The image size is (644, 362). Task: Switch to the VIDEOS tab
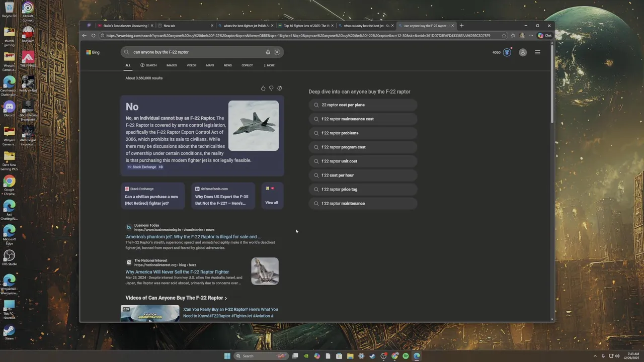192,65
